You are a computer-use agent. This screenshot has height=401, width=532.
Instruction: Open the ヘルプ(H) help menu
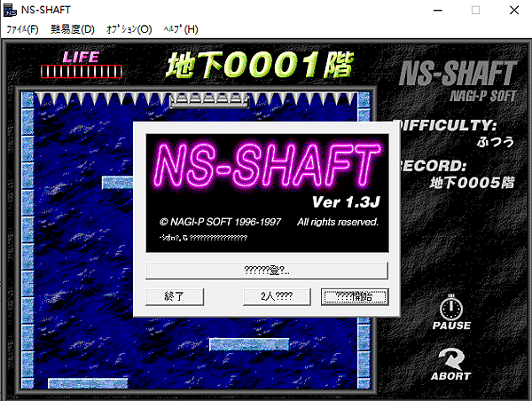click(x=181, y=29)
